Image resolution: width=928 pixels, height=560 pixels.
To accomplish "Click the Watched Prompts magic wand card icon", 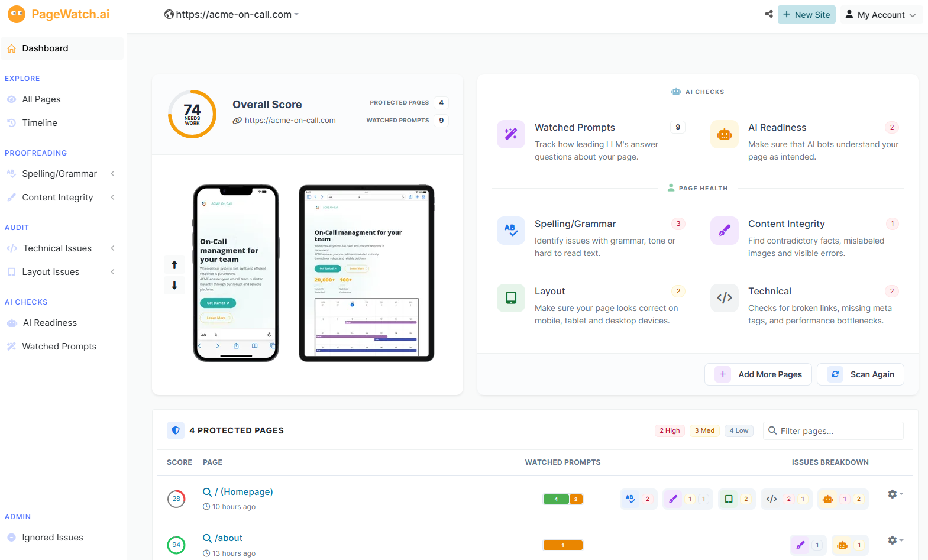I will point(511,134).
